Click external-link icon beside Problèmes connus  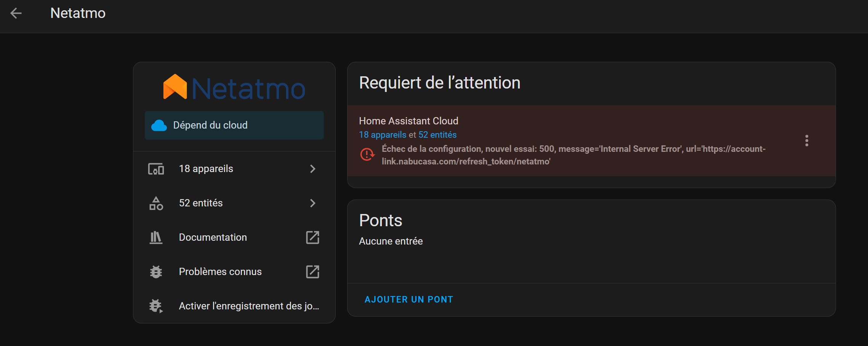pos(312,272)
